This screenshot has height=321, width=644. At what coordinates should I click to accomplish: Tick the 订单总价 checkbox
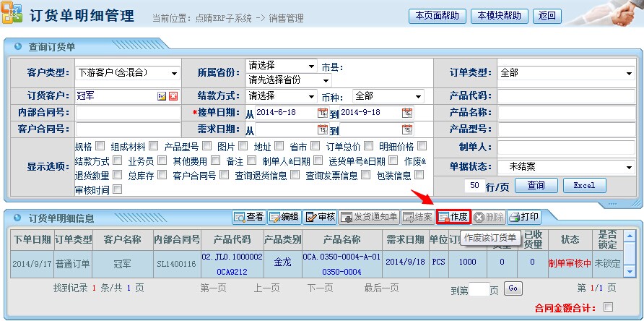click(368, 145)
